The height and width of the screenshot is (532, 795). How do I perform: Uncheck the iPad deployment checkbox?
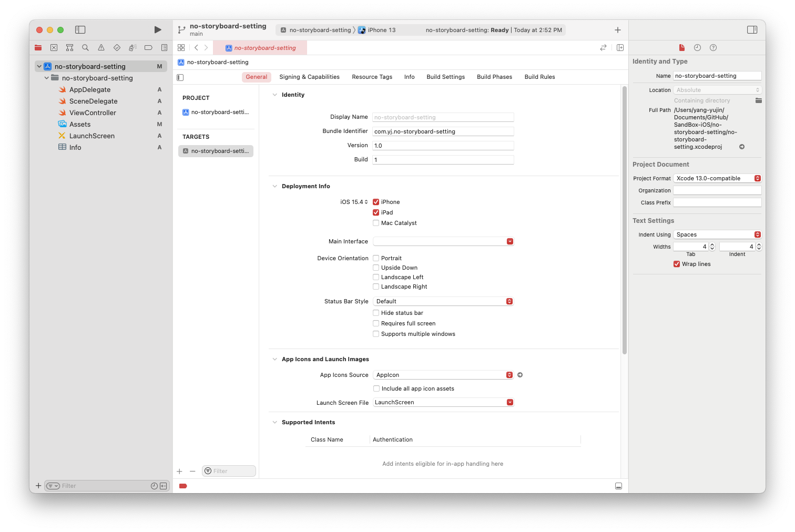[376, 212]
